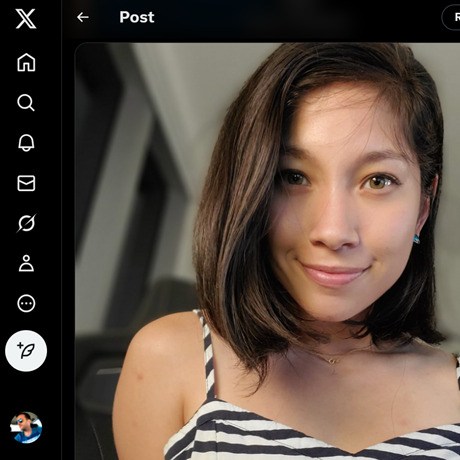Go to the Home feed icon

(26, 62)
